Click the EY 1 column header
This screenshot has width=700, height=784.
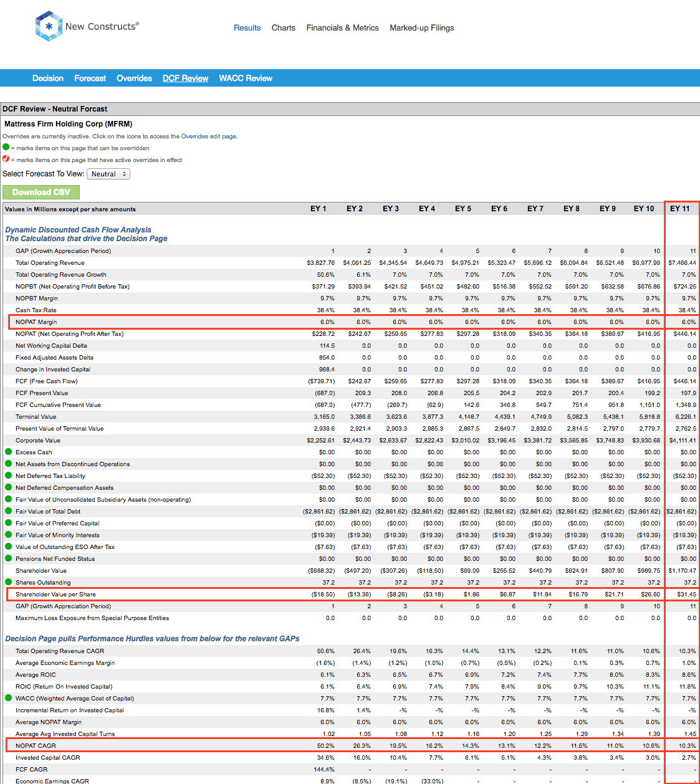[319, 209]
